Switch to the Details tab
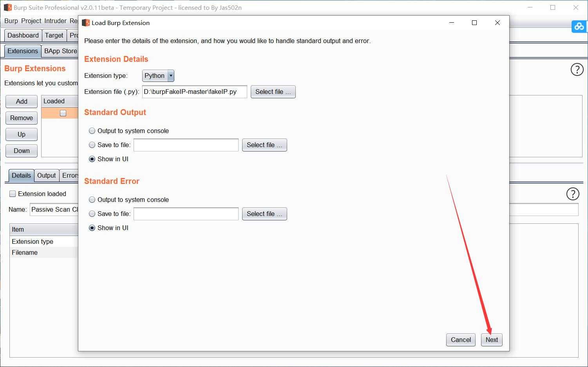 coord(21,175)
